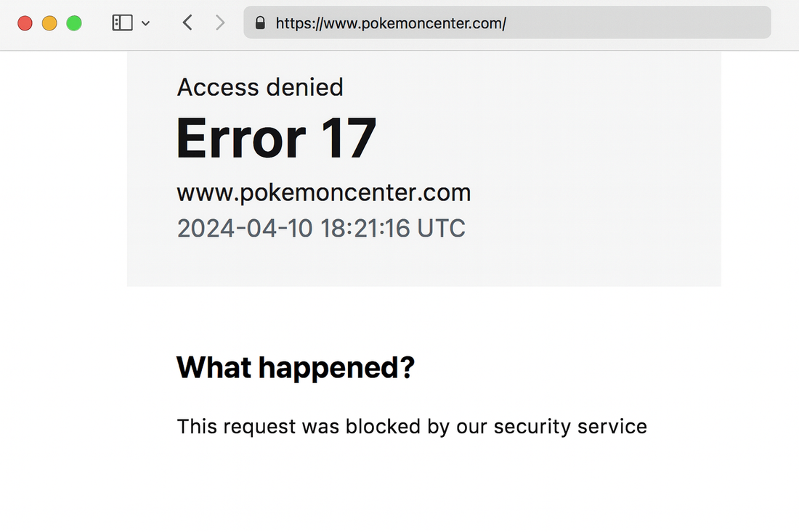The image size is (799, 532).
Task: Close the browser window with red button
Action: tap(25, 23)
